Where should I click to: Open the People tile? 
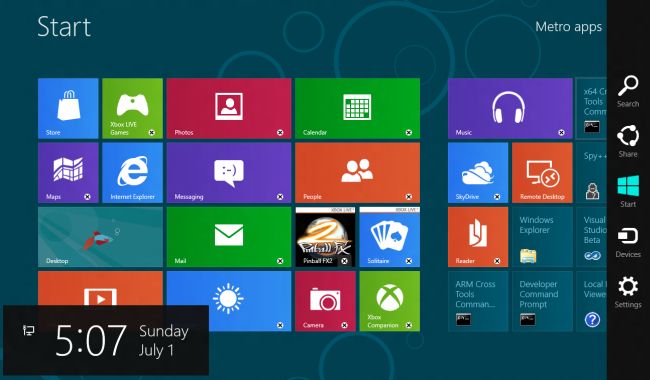357,172
